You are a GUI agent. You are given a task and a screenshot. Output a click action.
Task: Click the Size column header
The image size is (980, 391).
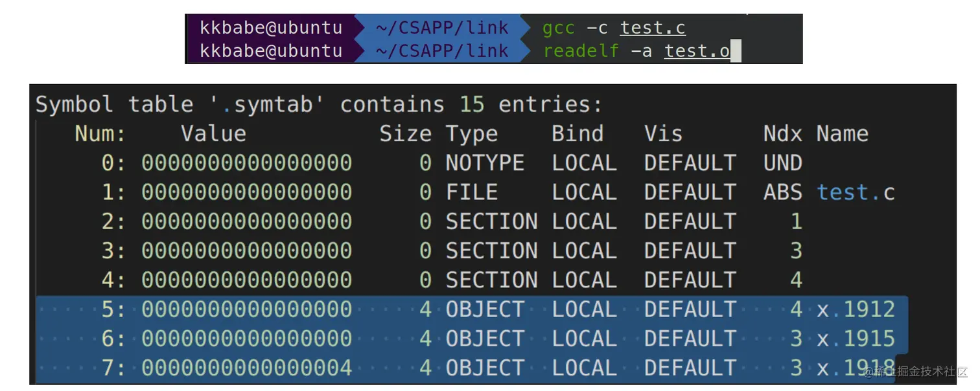click(x=406, y=134)
